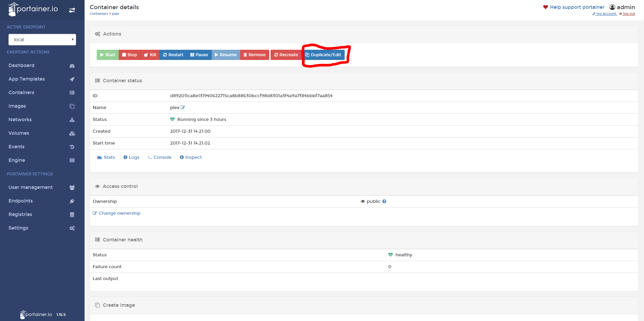Click the Endpoints plug icon

(72, 201)
